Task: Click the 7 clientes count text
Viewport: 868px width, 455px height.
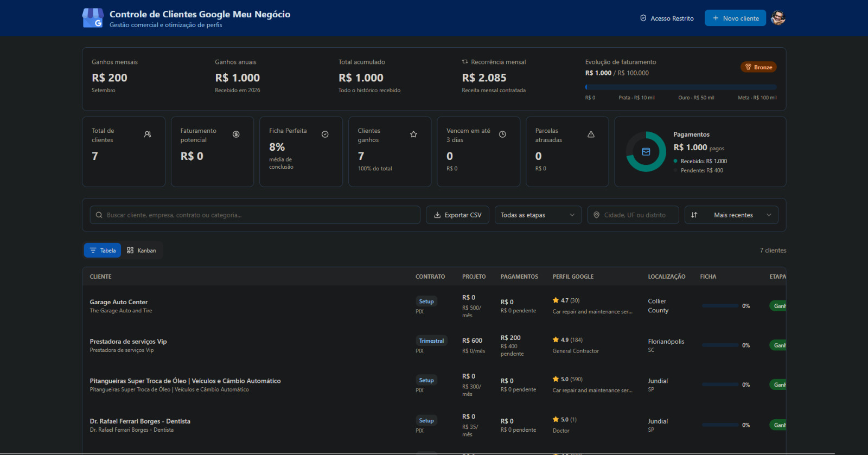Action: (x=773, y=250)
